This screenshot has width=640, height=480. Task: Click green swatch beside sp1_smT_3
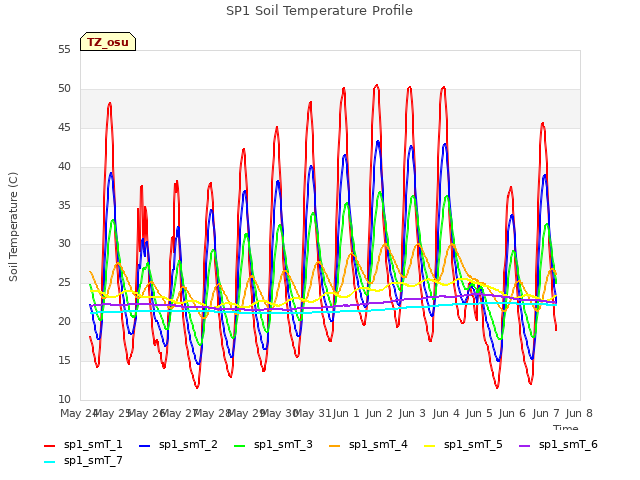click(x=240, y=446)
